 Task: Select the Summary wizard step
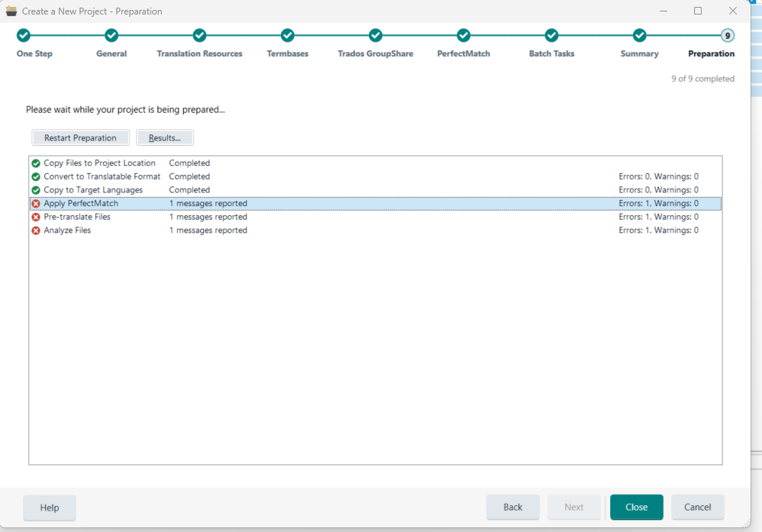(639, 53)
